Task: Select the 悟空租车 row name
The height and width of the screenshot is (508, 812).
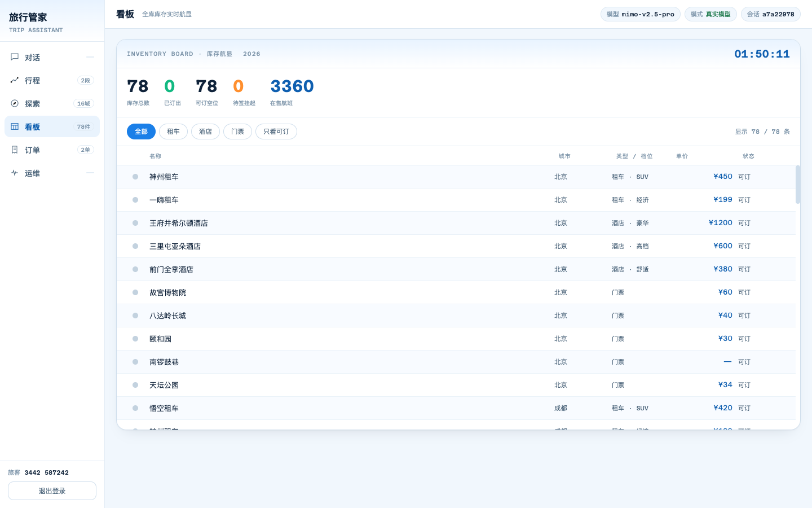Action: pyautogui.click(x=164, y=408)
